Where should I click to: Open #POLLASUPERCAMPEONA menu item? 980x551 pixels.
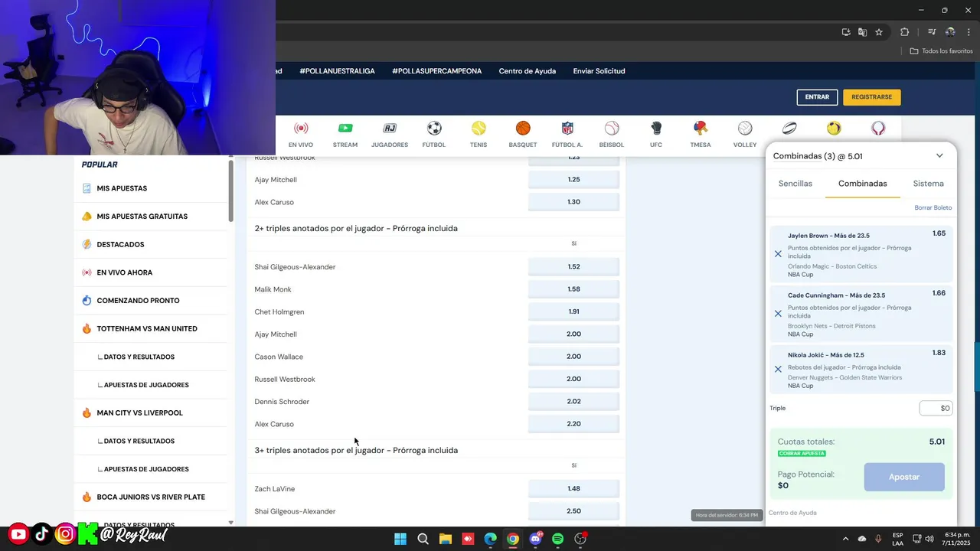pyautogui.click(x=437, y=71)
